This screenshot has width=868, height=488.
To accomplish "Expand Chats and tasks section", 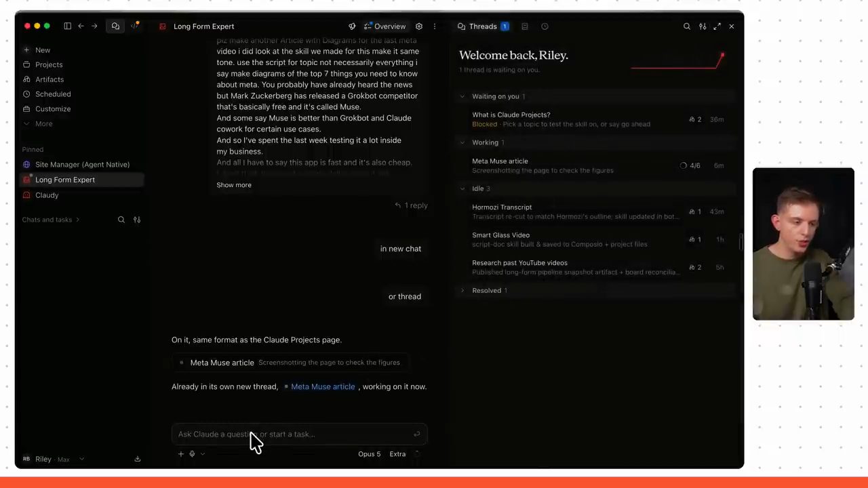I will point(50,220).
